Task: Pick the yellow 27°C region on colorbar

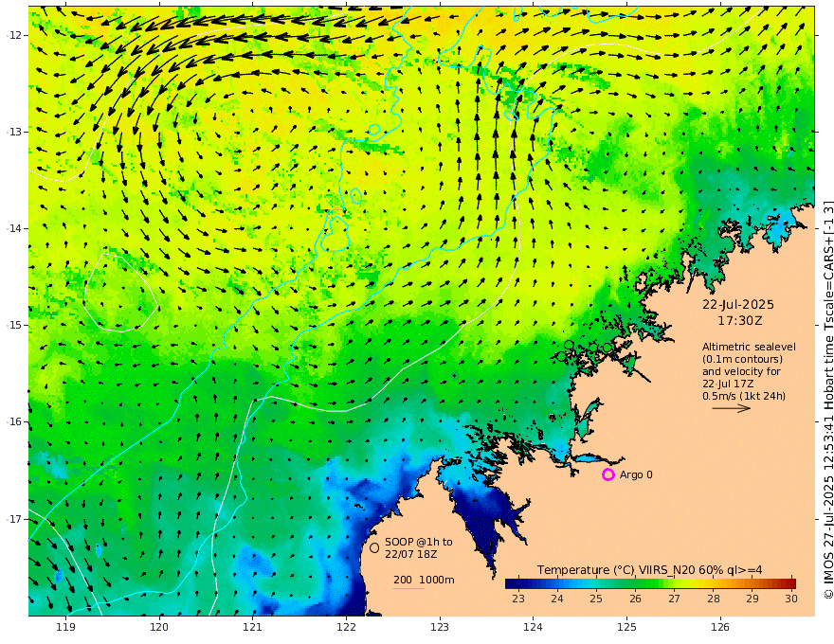Action: pyautogui.click(x=674, y=583)
